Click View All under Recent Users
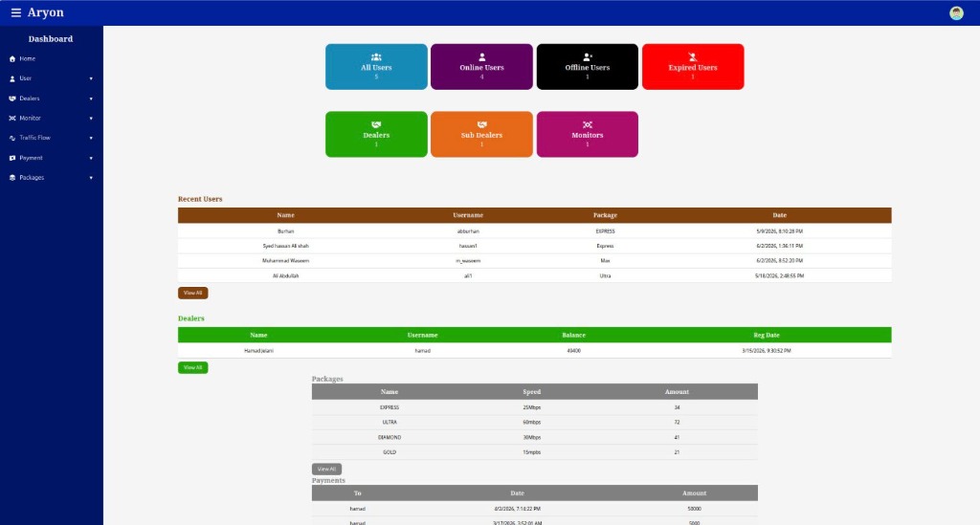 tap(193, 293)
